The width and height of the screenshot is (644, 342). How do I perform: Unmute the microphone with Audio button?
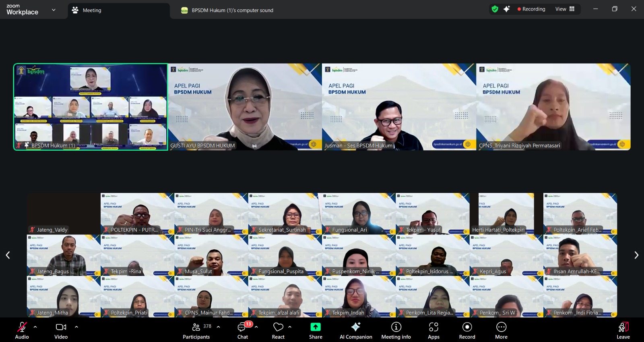pos(22,330)
